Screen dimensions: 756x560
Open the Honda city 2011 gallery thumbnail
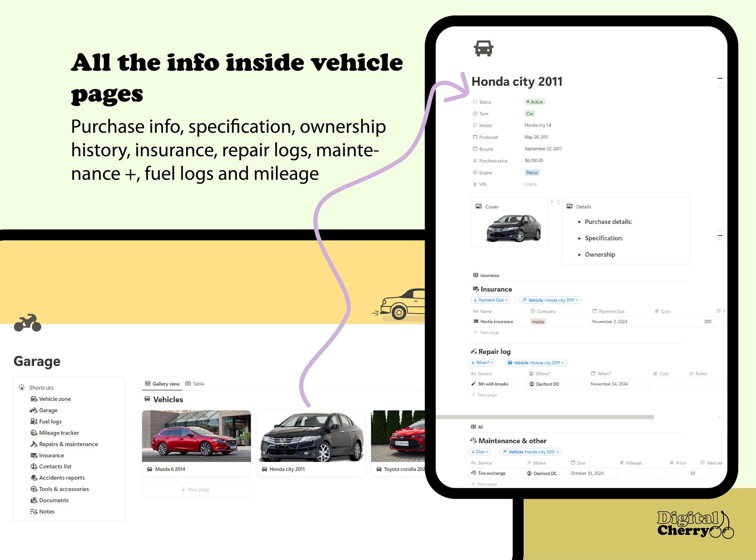311,436
